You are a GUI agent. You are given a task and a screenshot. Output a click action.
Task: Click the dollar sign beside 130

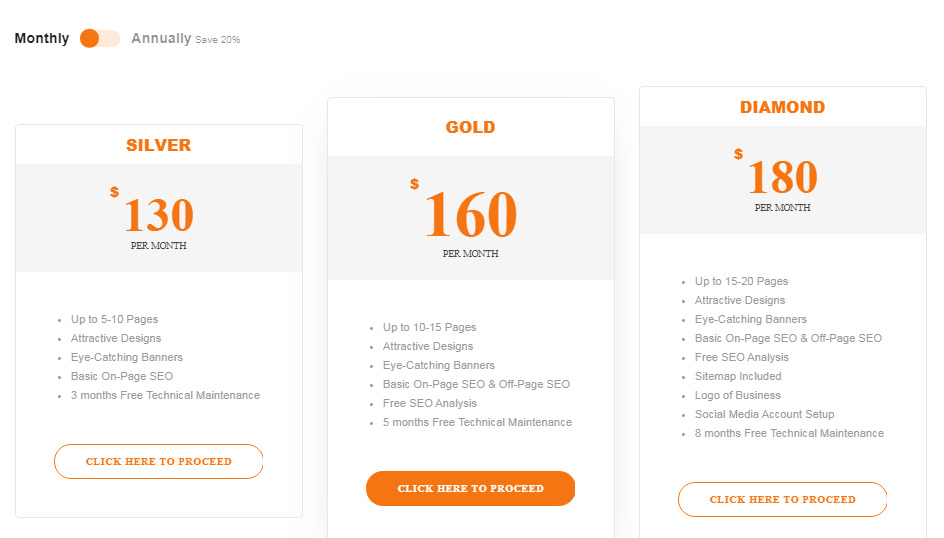114,192
